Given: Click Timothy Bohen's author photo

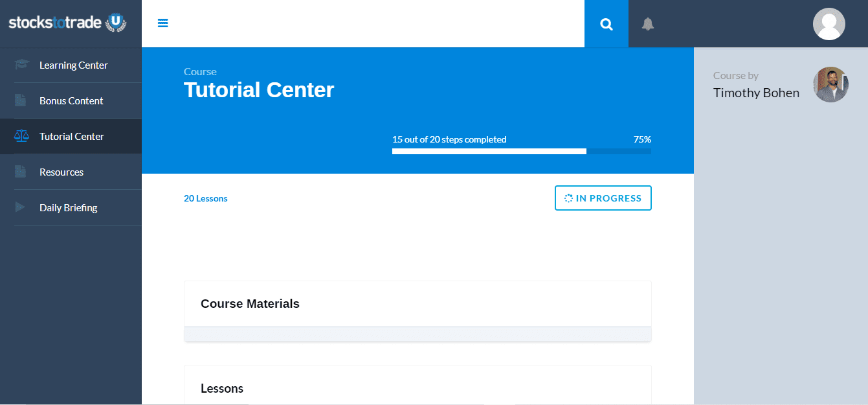Looking at the screenshot, I should coord(830,84).
